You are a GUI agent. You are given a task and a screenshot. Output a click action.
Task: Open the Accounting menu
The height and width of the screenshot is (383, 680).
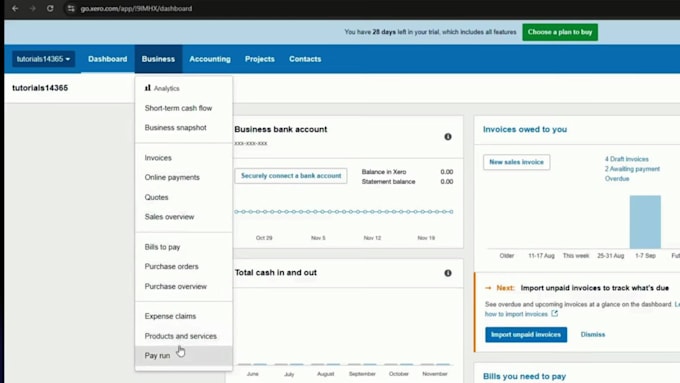click(x=210, y=59)
